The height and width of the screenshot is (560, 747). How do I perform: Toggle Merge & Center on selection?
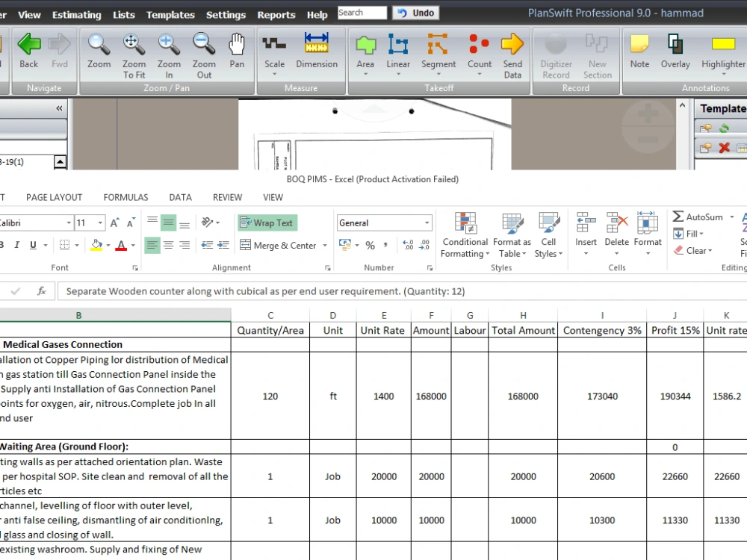click(x=279, y=245)
